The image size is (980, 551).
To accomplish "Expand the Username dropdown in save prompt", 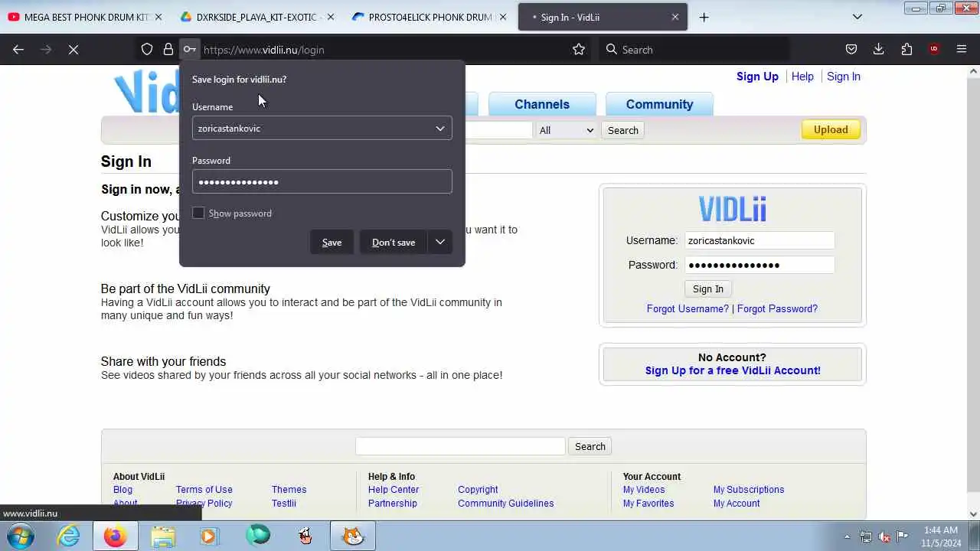I will 440,129.
